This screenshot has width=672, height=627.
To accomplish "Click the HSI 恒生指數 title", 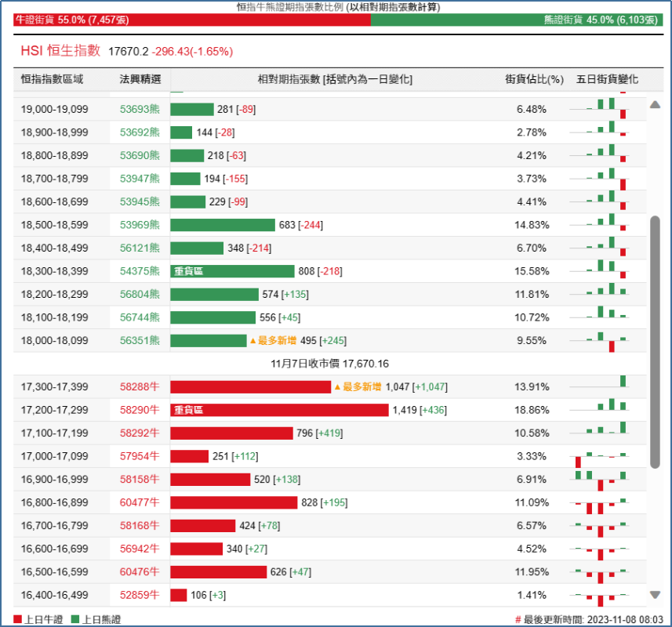I will pyautogui.click(x=60, y=51).
